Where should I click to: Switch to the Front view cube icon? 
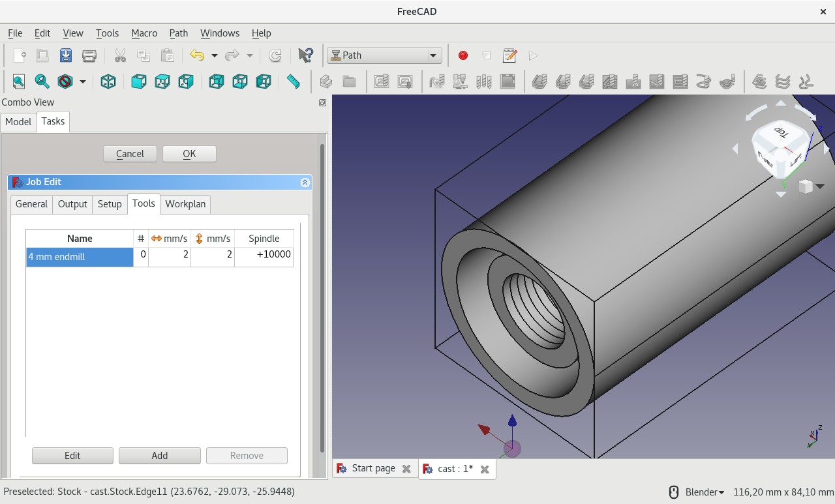pos(138,82)
